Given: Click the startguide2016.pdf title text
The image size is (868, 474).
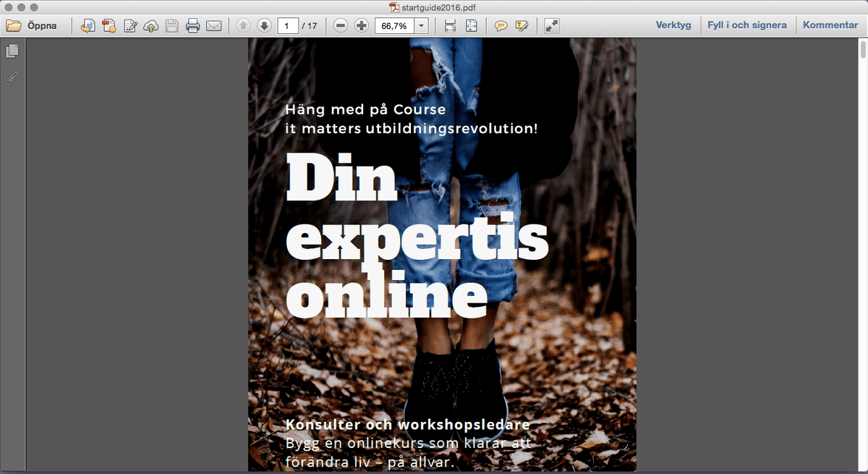Looking at the screenshot, I should pyautogui.click(x=439, y=7).
